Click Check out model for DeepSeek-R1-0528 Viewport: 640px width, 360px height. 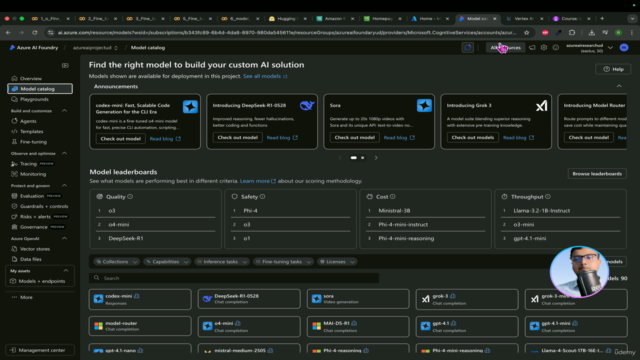238,138
